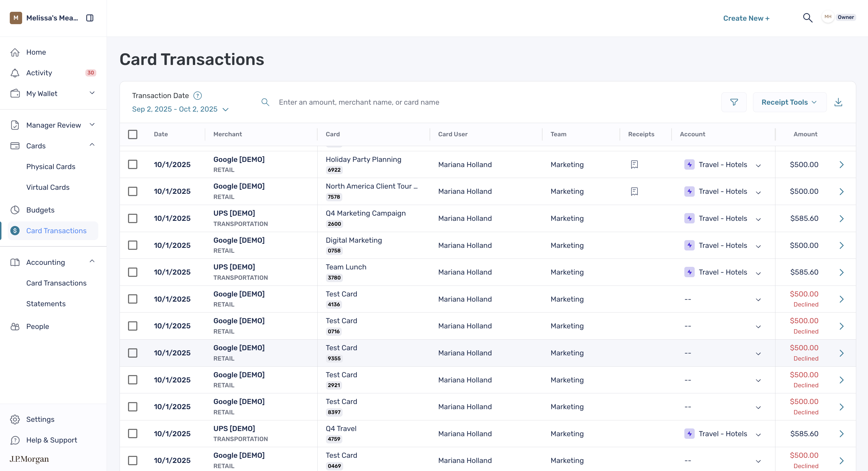View receipt for North America Client Tour row
The width and height of the screenshot is (868, 471).
pyautogui.click(x=634, y=192)
